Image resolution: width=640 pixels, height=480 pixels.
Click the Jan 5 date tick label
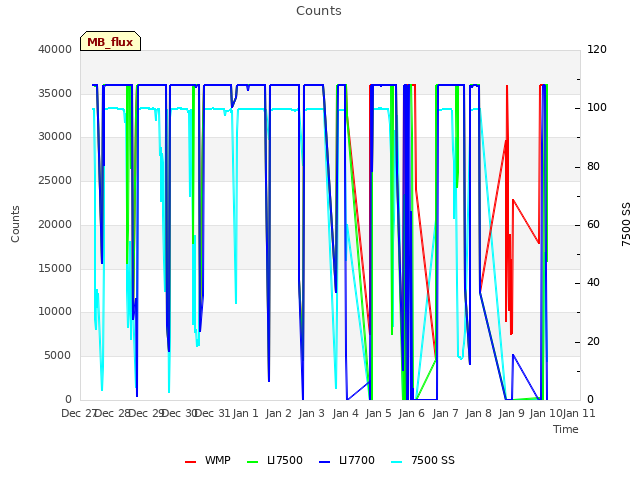coord(379,413)
